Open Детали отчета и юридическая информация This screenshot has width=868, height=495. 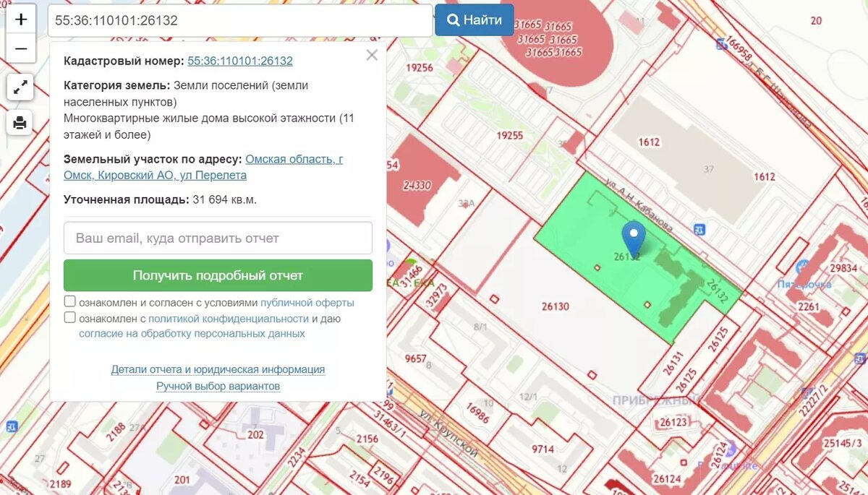pyautogui.click(x=218, y=369)
